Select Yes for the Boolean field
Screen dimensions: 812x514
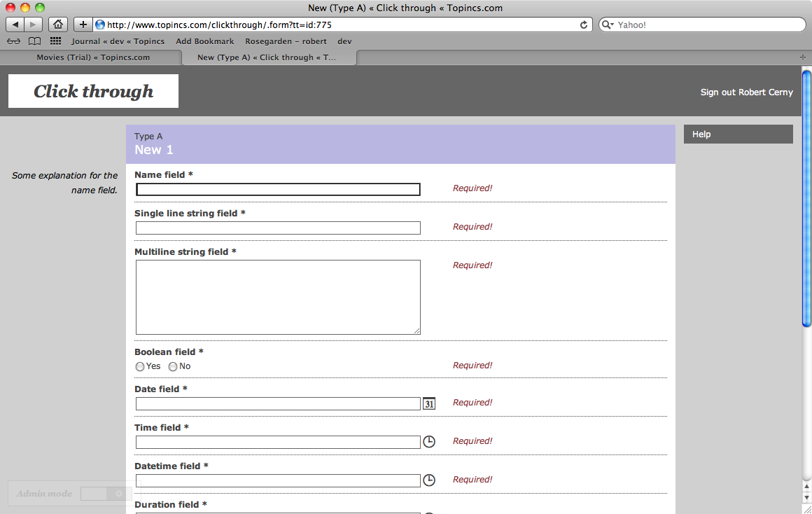tap(140, 366)
